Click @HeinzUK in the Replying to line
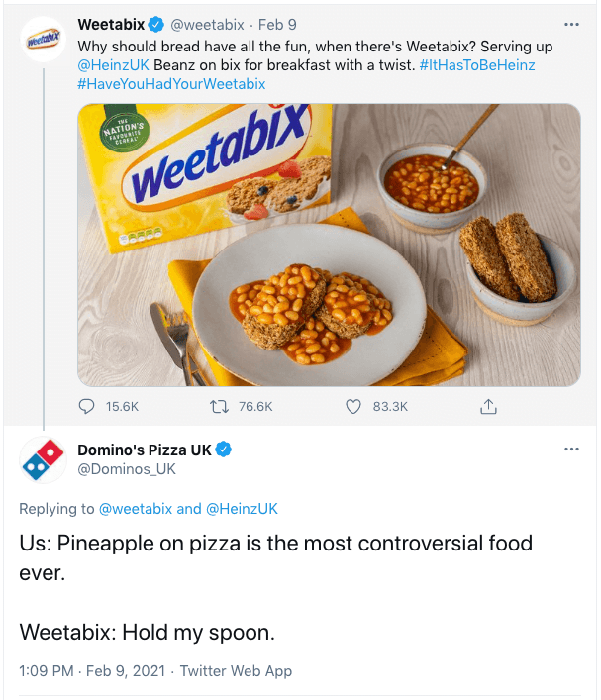This screenshot has height=700, width=601. click(x=242, y=509)
